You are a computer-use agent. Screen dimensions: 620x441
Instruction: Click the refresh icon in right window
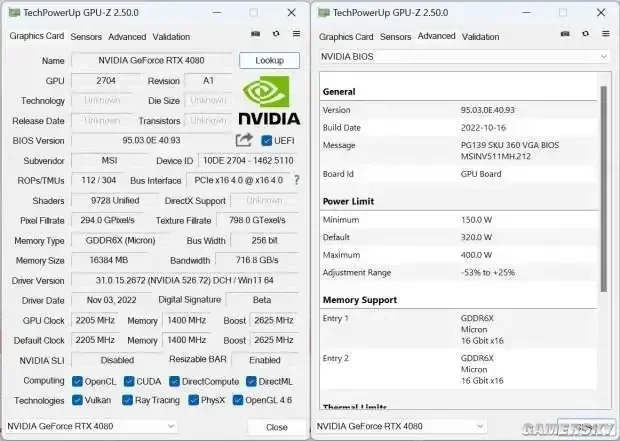click(585, 34)
